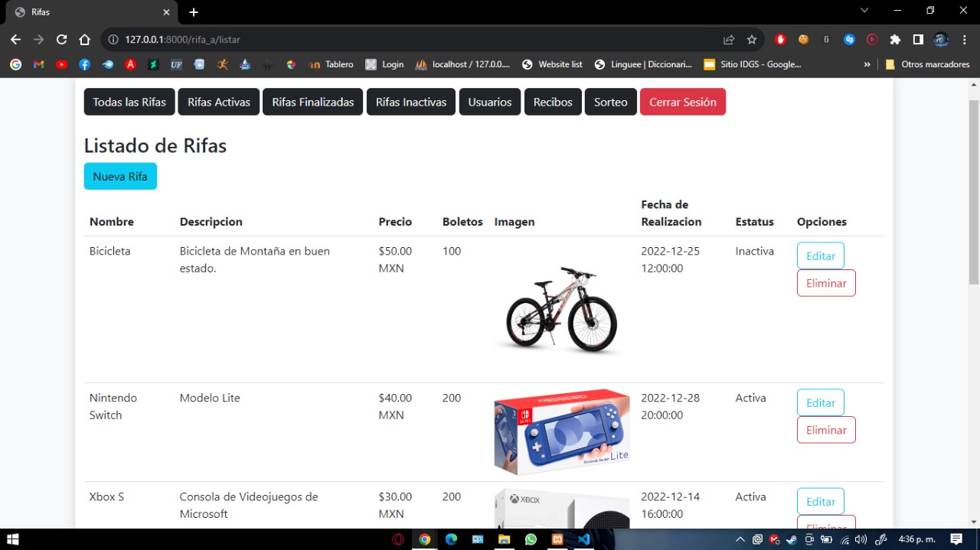Reload the page with the refresh icon
This screenshot has height=550, width=980.
click(x=62, y=40)
